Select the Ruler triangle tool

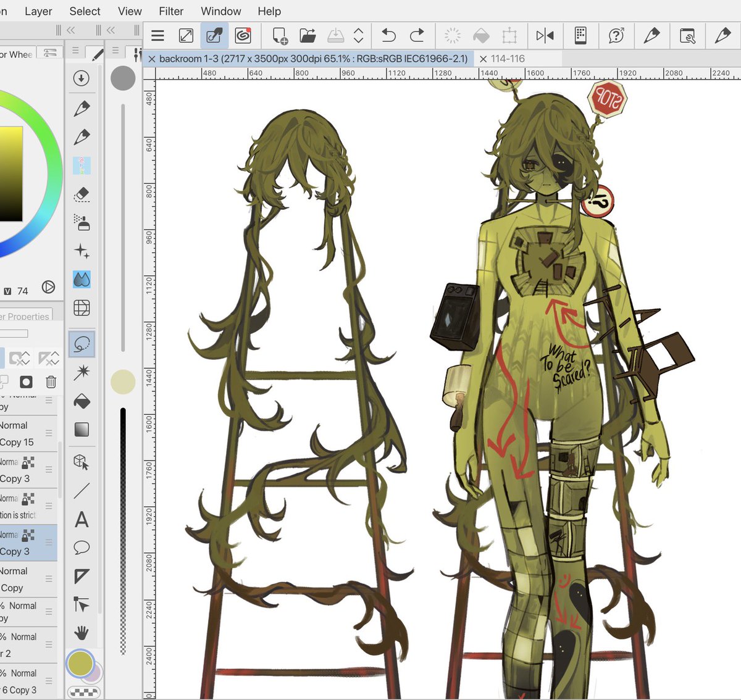coord(82,576)
